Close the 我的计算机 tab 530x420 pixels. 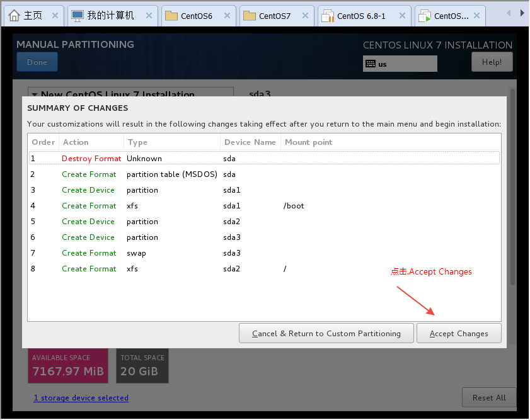tap(149, 16)
